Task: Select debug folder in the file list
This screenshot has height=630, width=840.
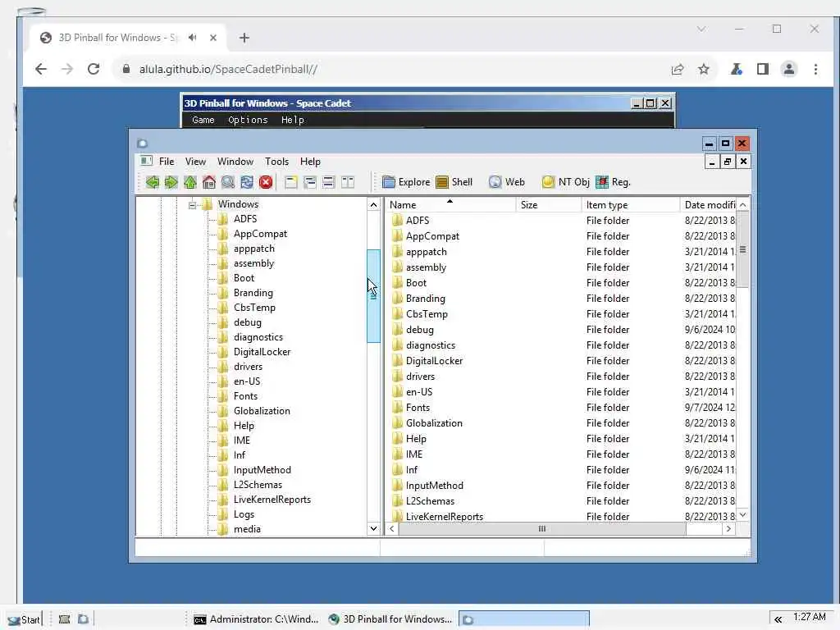Action: (x=419, y=330)
